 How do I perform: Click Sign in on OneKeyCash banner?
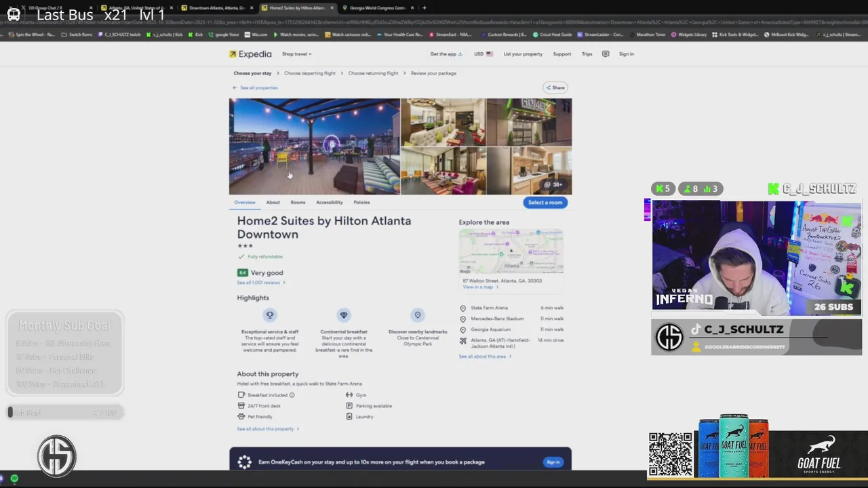[x=553, y=462]
